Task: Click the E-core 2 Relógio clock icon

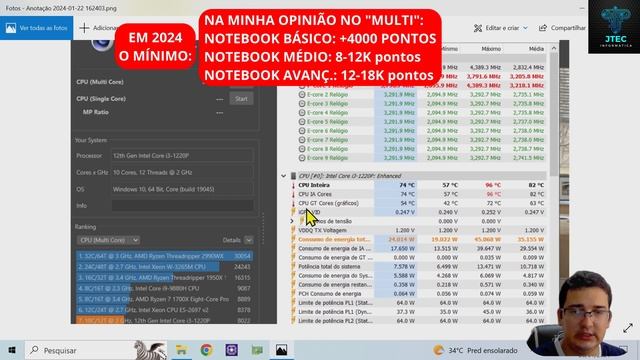Action: (x=302, y=94)
